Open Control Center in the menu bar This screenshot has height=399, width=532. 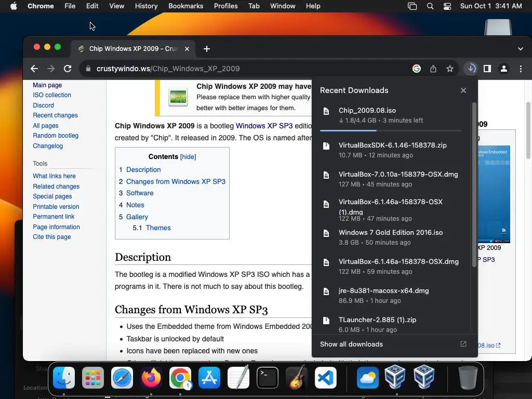447,6
